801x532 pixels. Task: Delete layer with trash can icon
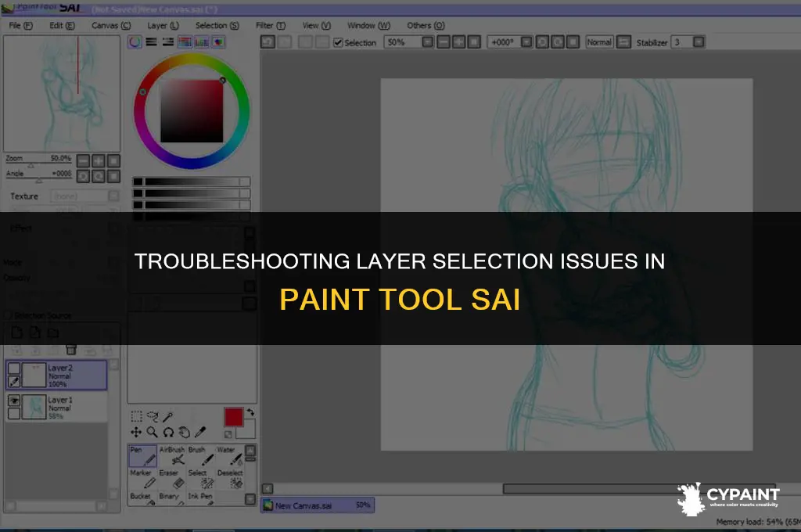71,350
